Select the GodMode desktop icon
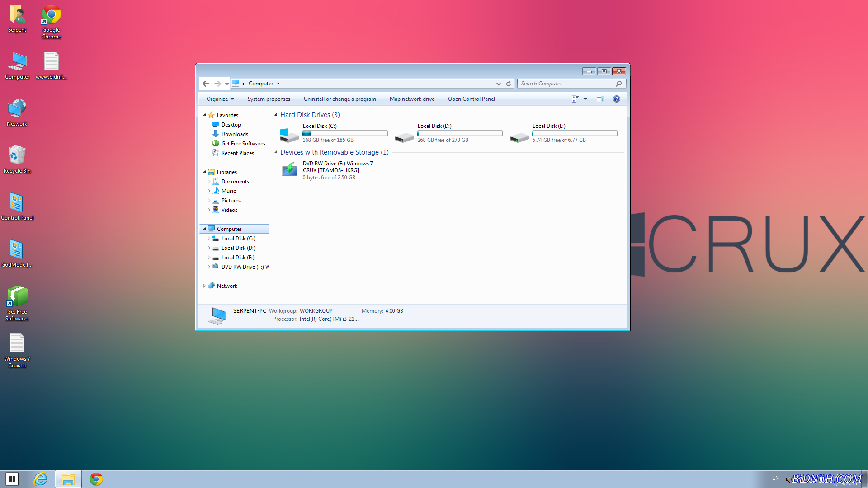868x488 pixels. (17, 253)
